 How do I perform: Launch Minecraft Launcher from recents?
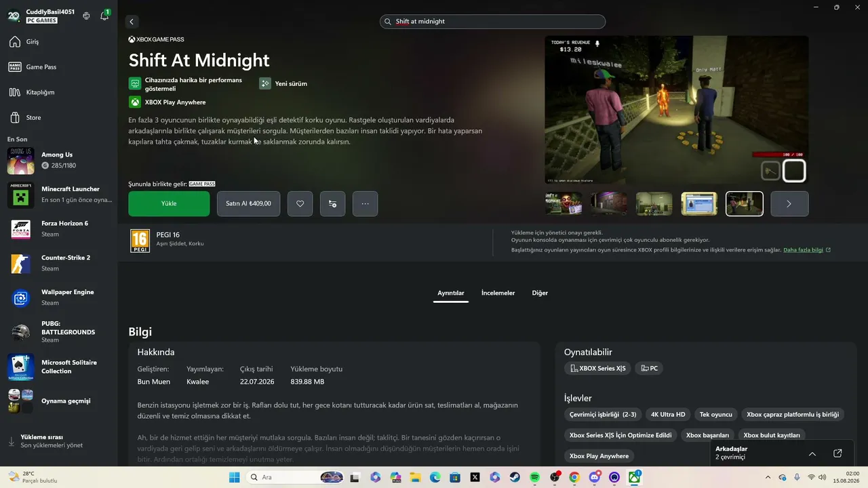pos(58,195)
